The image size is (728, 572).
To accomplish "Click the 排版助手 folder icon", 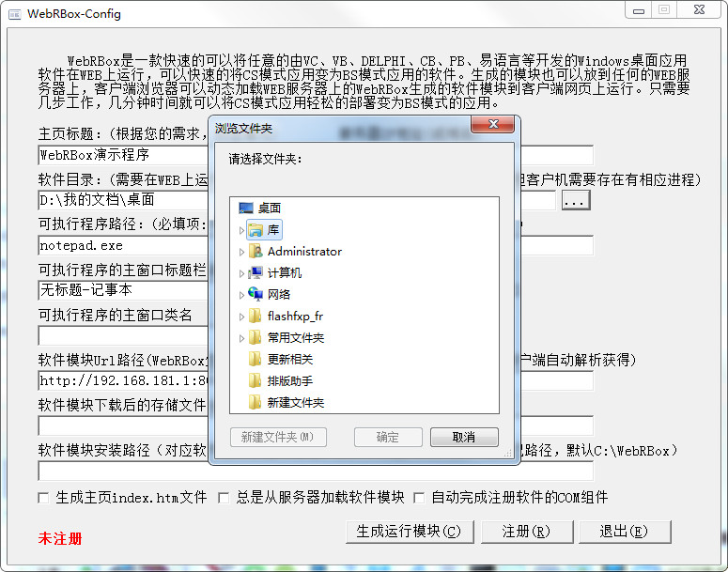I will tap(255, 380).
